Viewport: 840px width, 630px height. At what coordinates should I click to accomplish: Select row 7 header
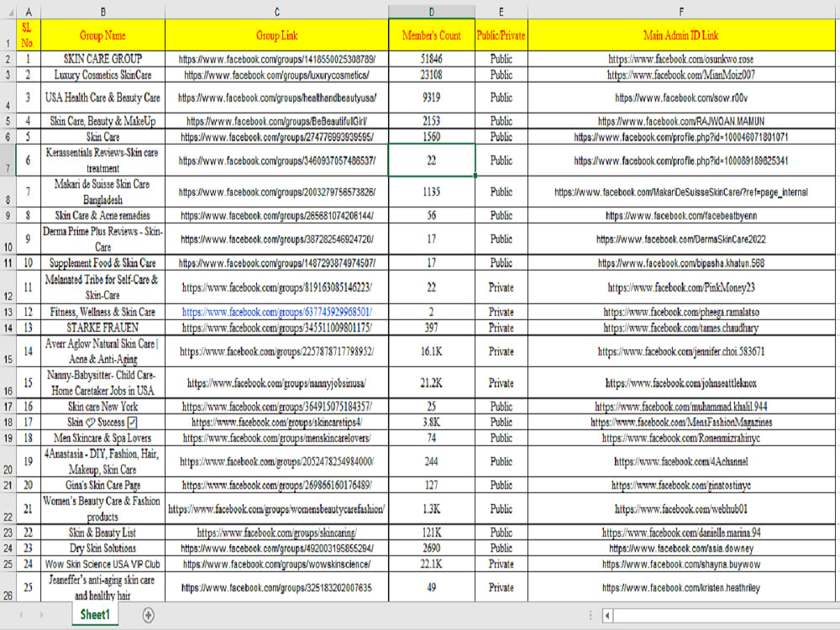(x=8, y=160)
